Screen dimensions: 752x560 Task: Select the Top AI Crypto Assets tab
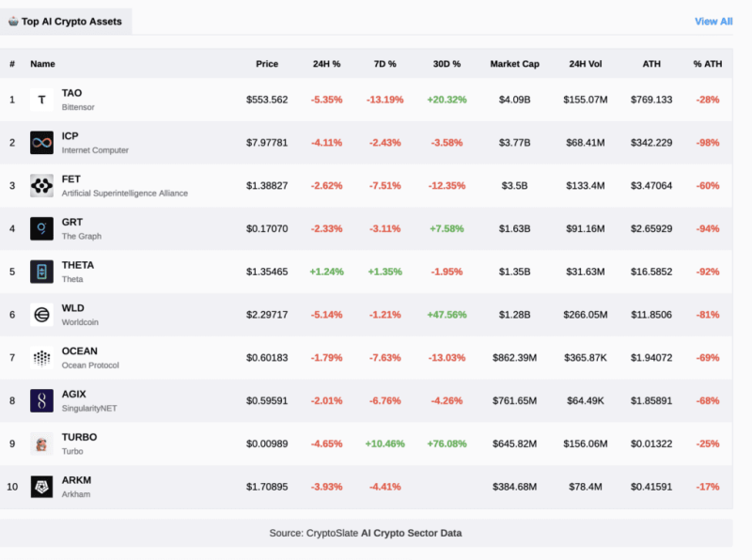66,22
